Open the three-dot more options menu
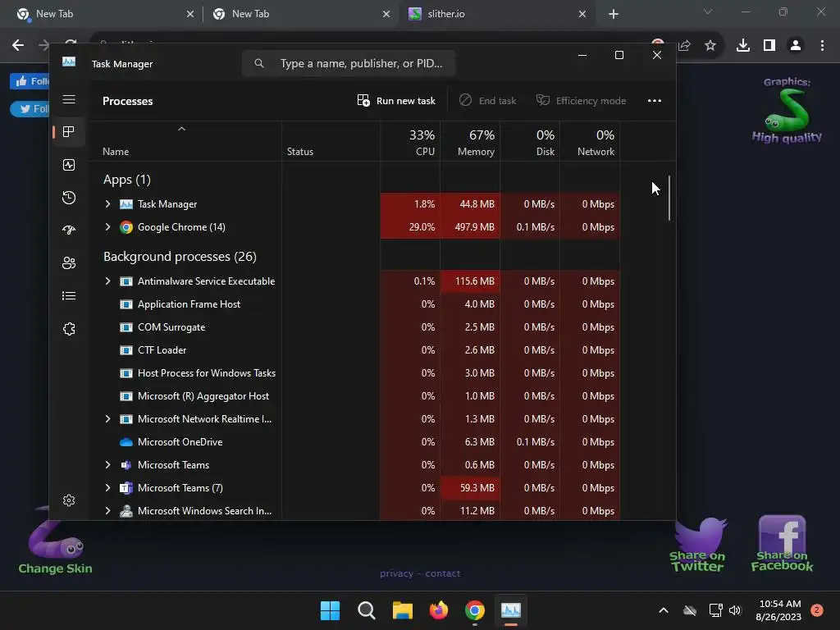840x630 pixels. click(654, 101)
